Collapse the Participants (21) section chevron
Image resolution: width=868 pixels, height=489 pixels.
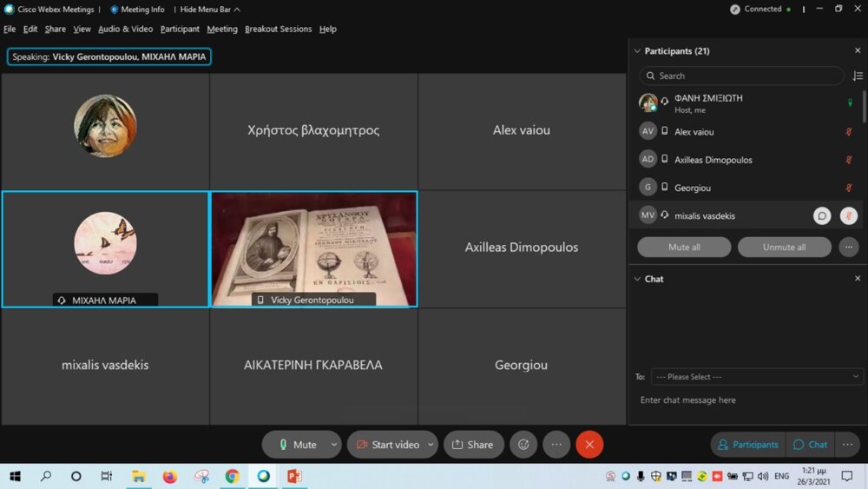637,51
